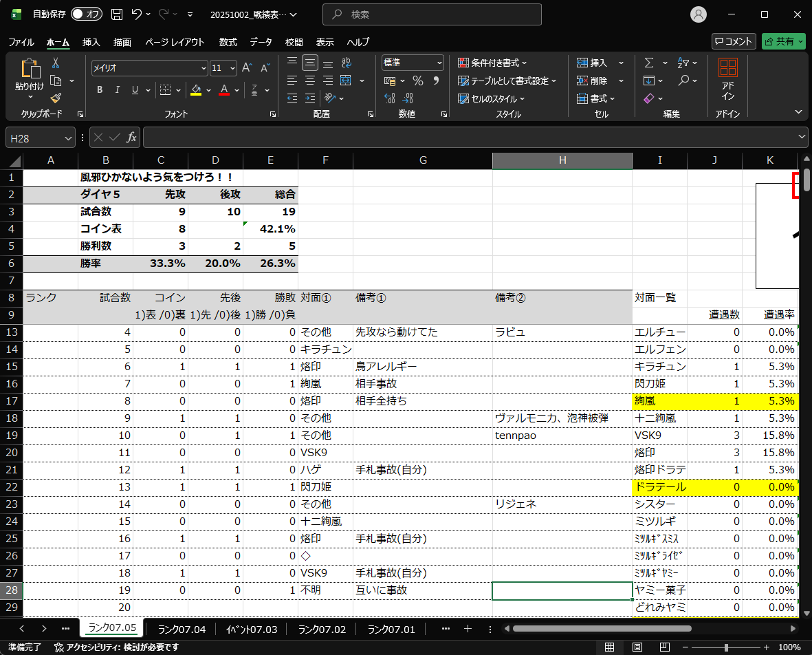
Task: Click the Cut scissors icon
Action: pyautogui.click(x=56, y=63)
